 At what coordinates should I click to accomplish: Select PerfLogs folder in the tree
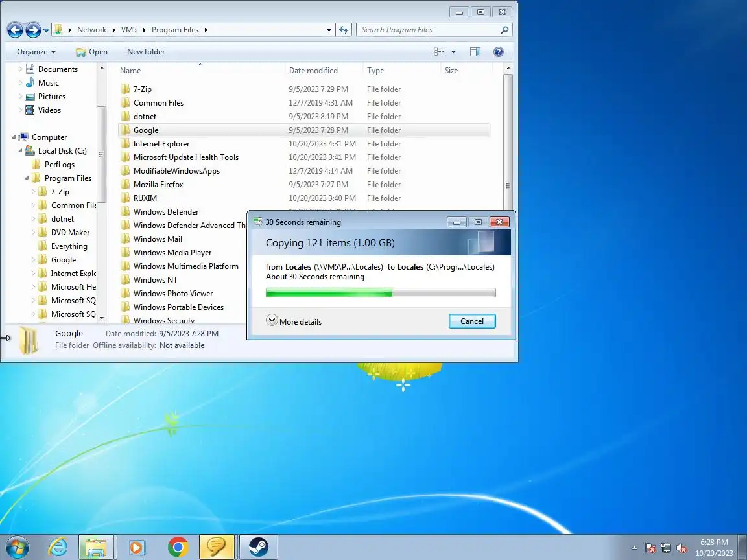pos(59,164)
